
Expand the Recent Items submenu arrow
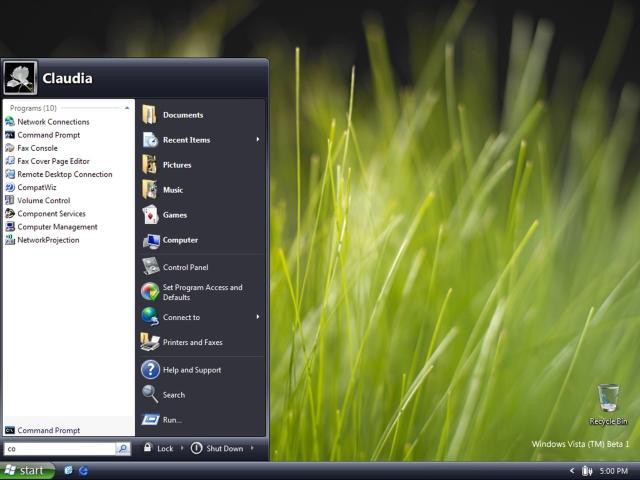pos(257,140)
